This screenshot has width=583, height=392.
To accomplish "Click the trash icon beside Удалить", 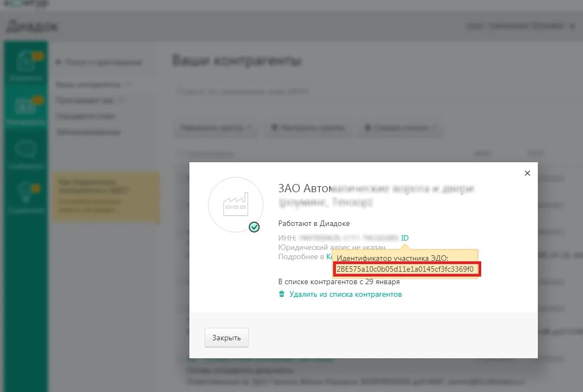I will point(282,294).
